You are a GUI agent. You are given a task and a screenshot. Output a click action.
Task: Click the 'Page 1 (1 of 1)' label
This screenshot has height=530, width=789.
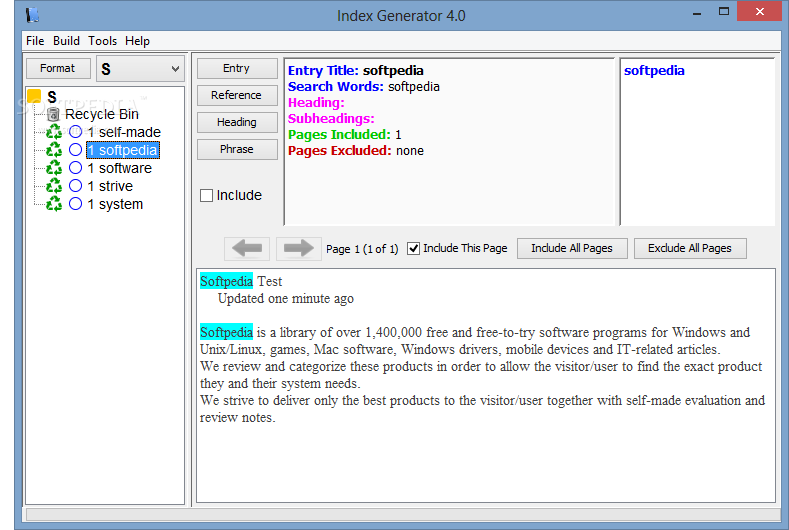click(x=362, y=249)
